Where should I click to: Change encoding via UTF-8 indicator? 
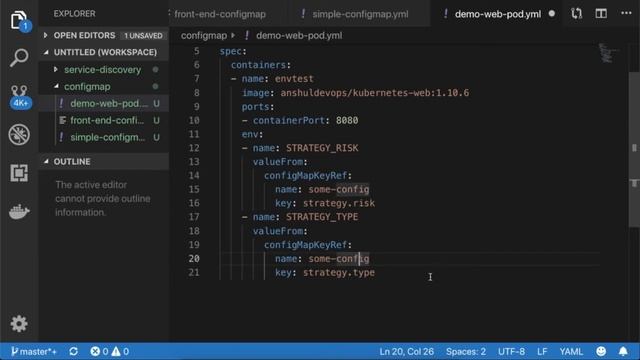(511, 351)
